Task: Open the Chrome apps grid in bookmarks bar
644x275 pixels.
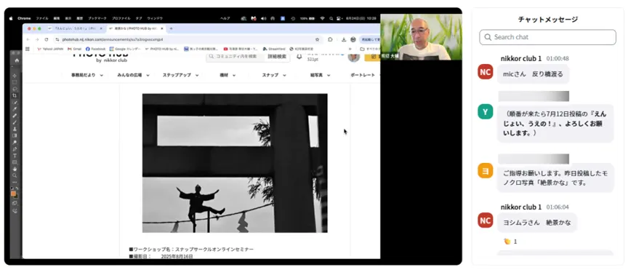Action: tap(28, 49)
